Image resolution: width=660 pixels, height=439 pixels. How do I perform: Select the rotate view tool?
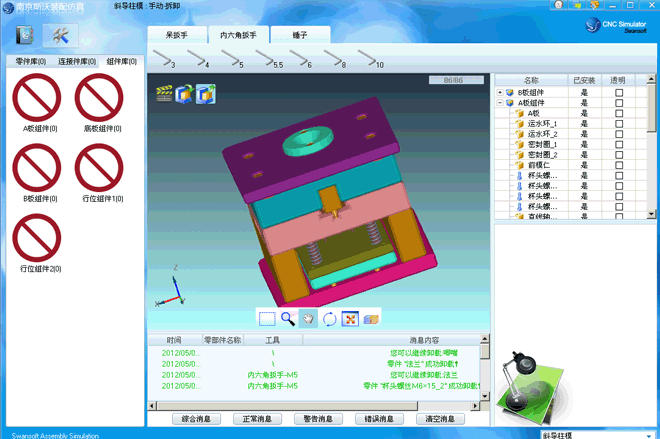pos(329,319)
